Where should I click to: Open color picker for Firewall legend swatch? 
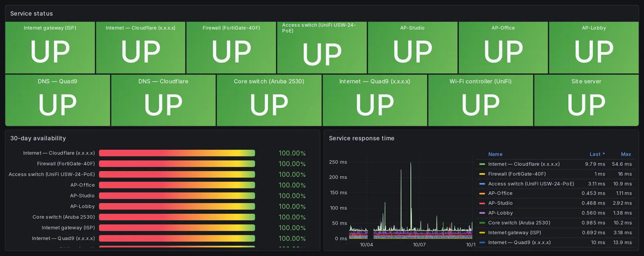click(482, 174)
